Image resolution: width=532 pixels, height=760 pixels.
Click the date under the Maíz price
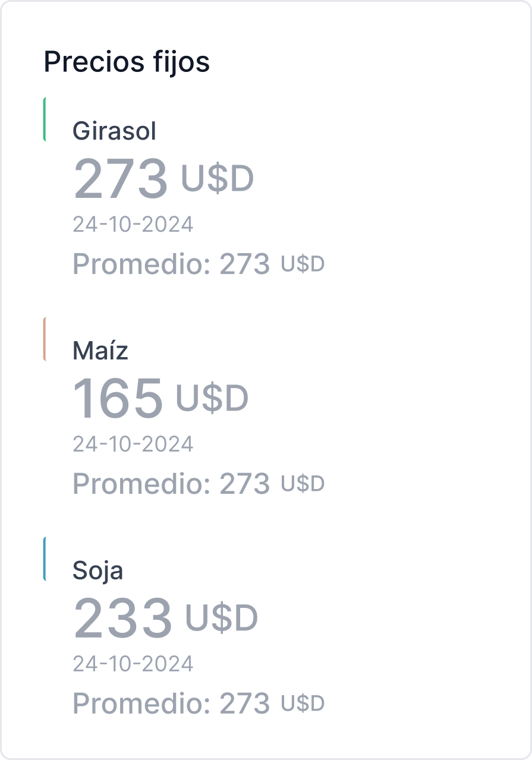133,444
